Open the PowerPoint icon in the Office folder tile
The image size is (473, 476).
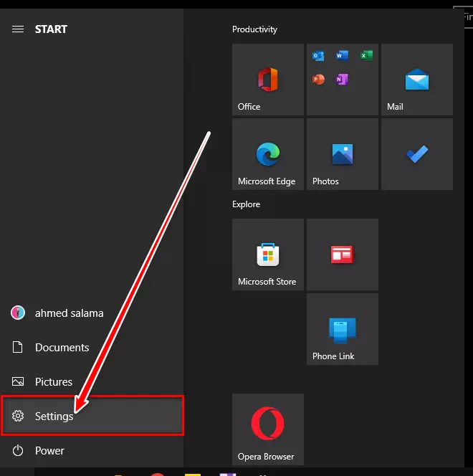point(318,80)
